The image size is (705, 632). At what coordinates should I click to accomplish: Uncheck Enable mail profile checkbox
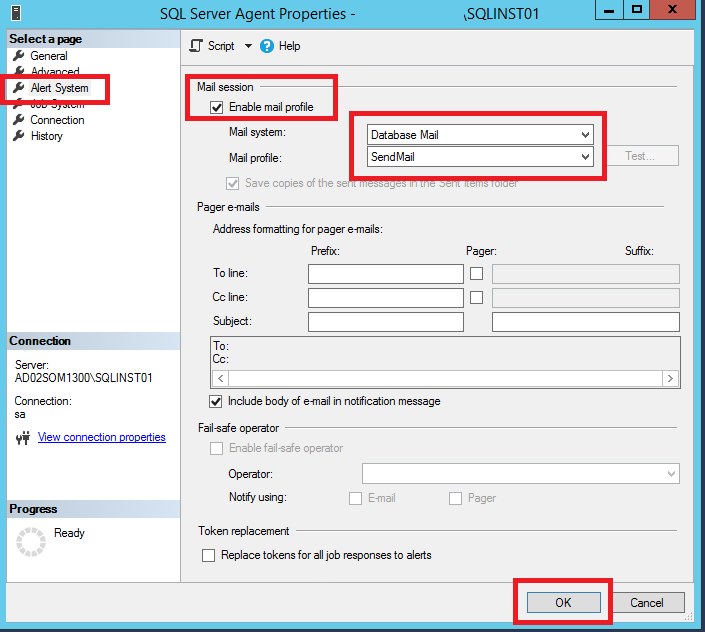[x=217, y=107]
